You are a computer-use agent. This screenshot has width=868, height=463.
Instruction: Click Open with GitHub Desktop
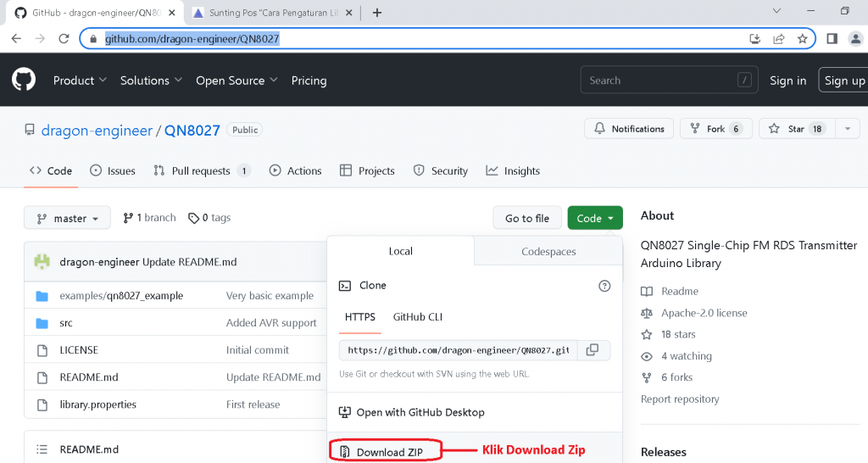click(411, 413)
